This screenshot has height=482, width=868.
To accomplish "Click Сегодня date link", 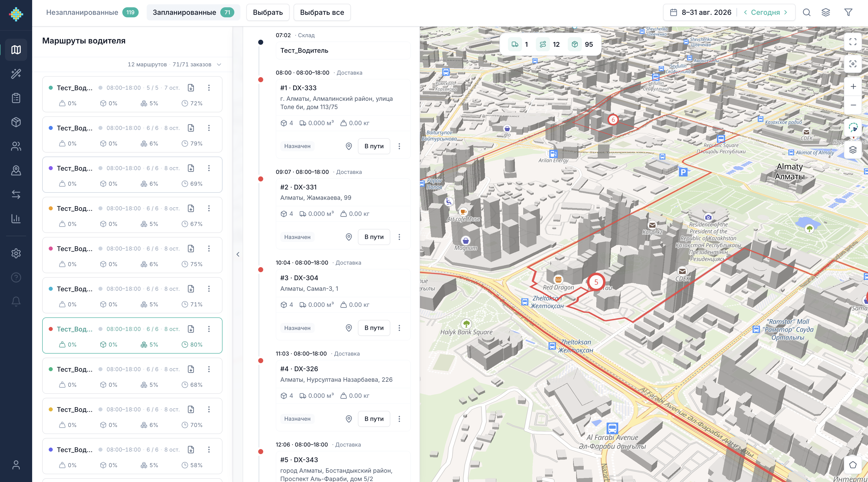I will tap(766, 13).
